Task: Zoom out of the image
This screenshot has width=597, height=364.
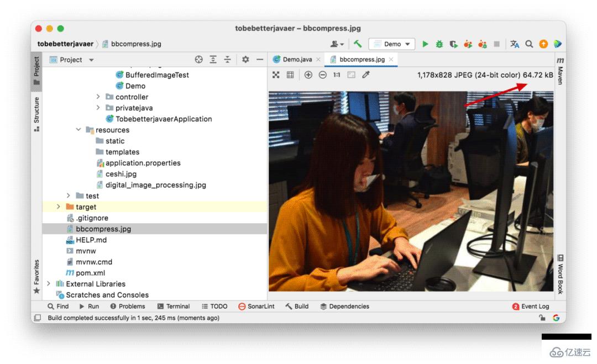Action: pos(322,75)
